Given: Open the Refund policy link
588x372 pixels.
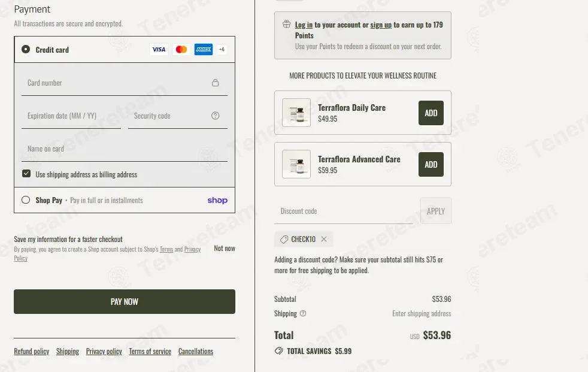Looking at the screenshot, I should coord(32,351).
